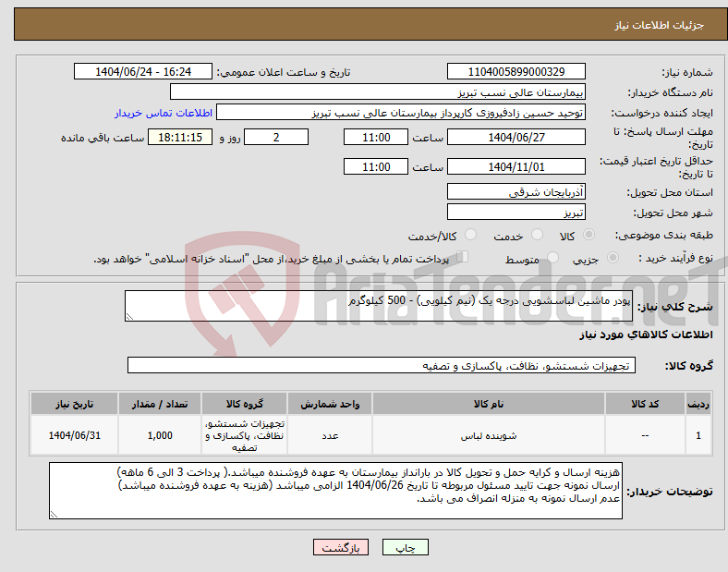
Task: Click the کد کالا column header
Action: 645,404
